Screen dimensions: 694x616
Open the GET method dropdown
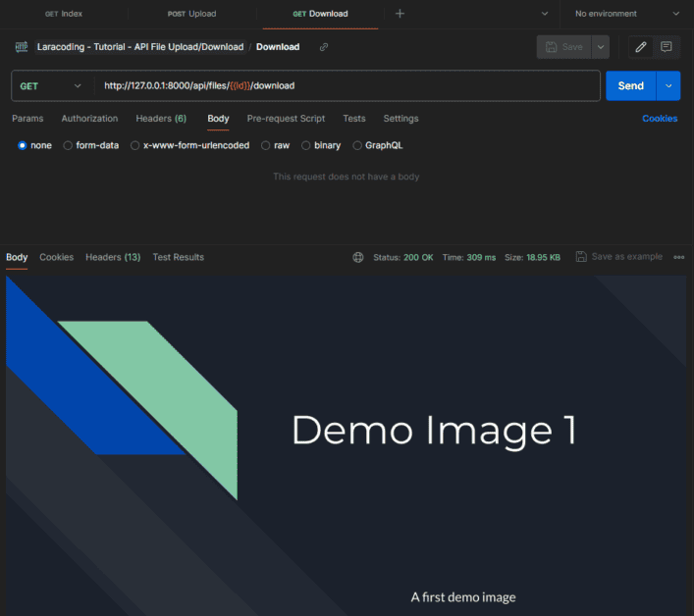(x=51, y=85)
